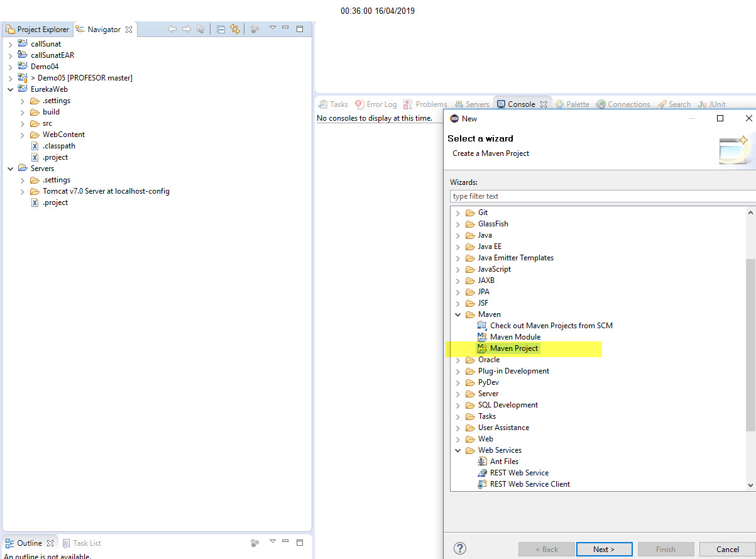Cancel the New wizard dialog

(728, 549)
